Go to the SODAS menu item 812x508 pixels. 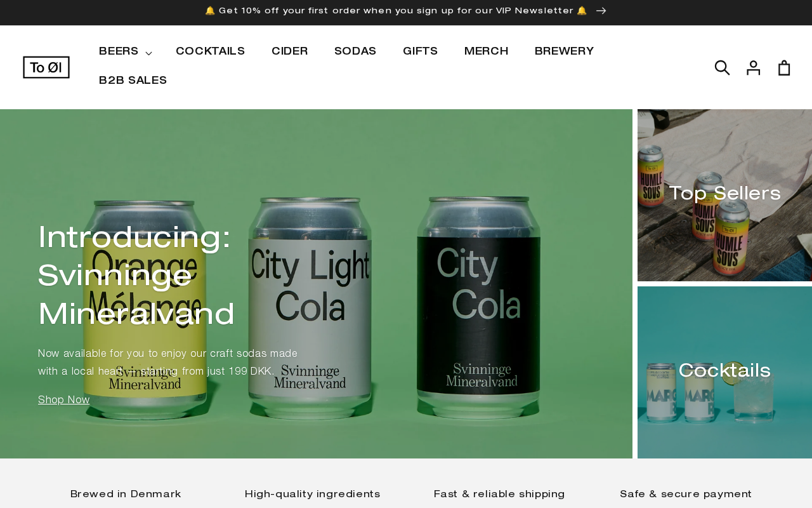(x=355, y=51)
